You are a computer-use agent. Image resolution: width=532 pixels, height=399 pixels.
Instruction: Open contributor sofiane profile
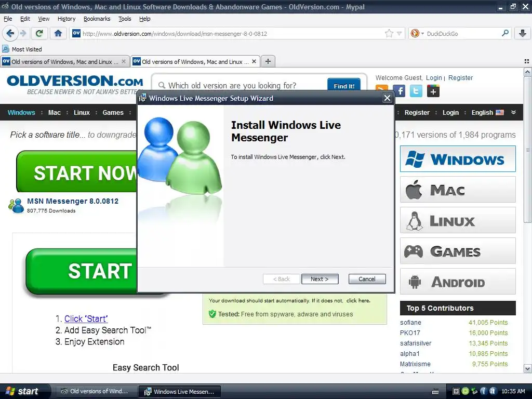410,322
